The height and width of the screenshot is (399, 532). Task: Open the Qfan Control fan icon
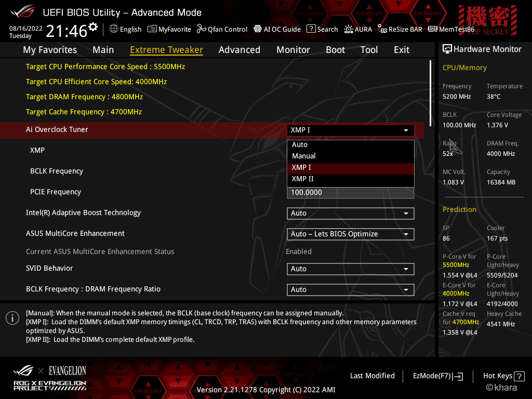201,29
